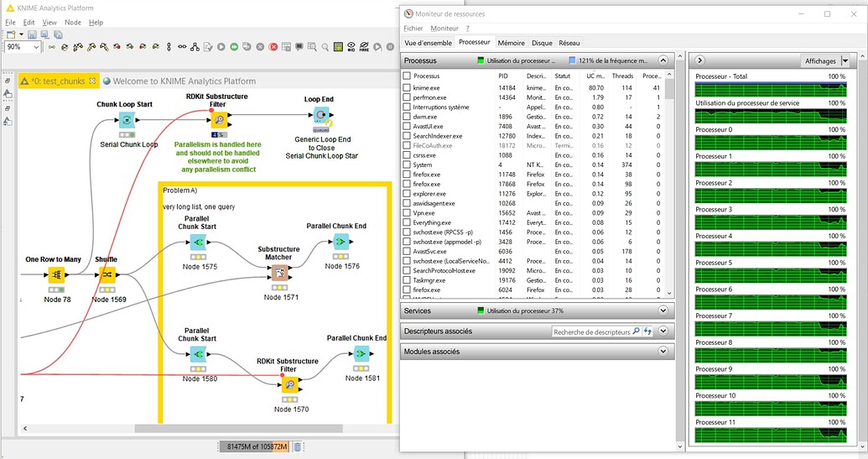Select the Parallel Chunk Start node 1575
Screen dimensions: 868x459
[198, 242]
